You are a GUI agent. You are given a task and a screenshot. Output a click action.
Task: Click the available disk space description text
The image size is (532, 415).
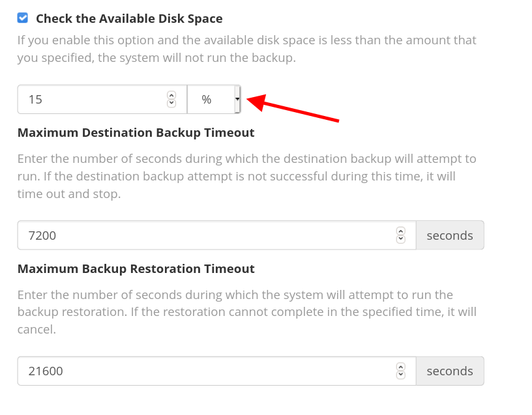point(246,49)
